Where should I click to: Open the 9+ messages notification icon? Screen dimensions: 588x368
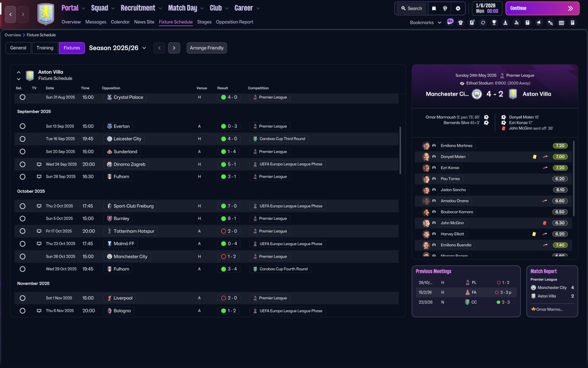[x=450, y=22]
